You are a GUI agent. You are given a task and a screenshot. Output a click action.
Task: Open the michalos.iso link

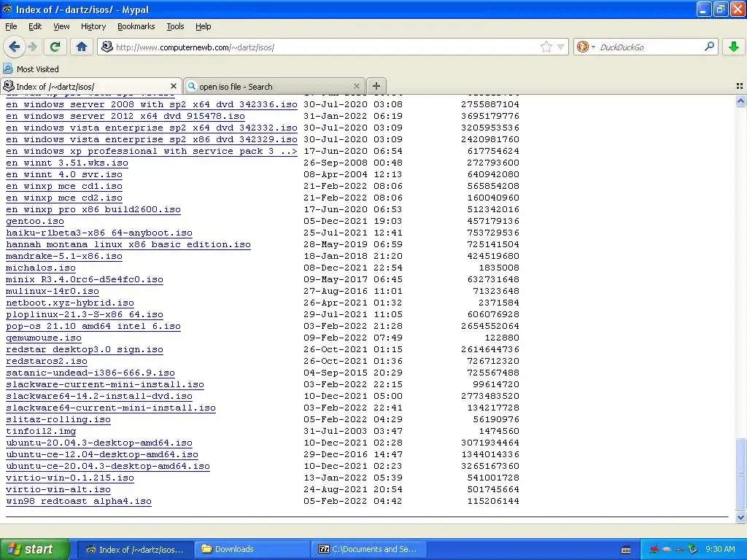(41, 268)
